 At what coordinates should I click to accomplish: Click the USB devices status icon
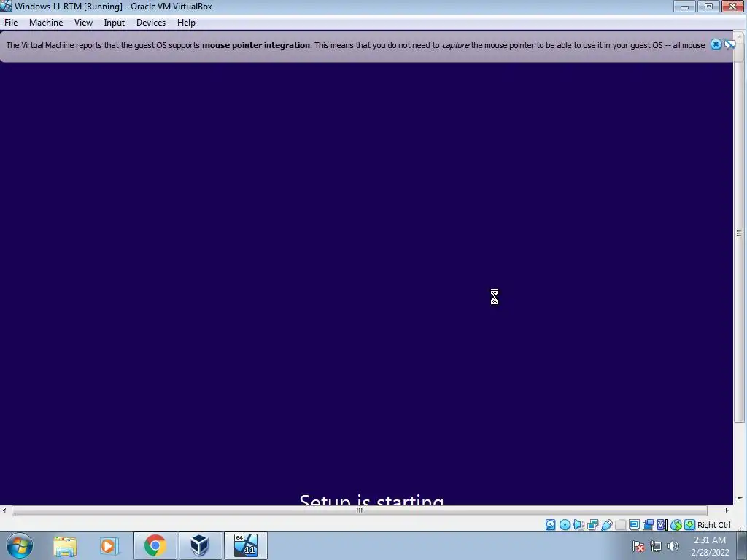pyautogui.click(x=607, y=525)
